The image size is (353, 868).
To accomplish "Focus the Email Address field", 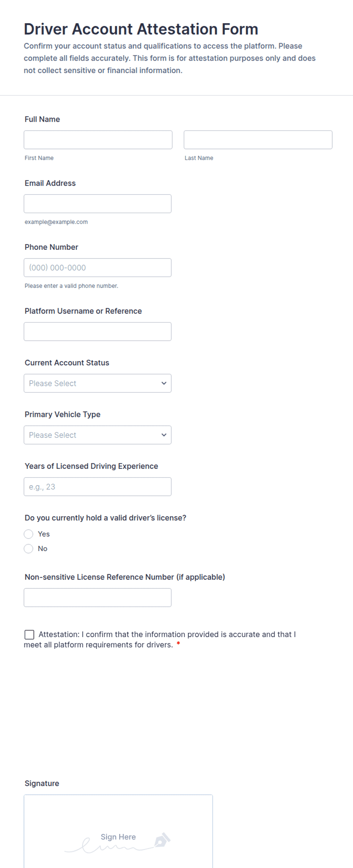I will click(98, 204).
